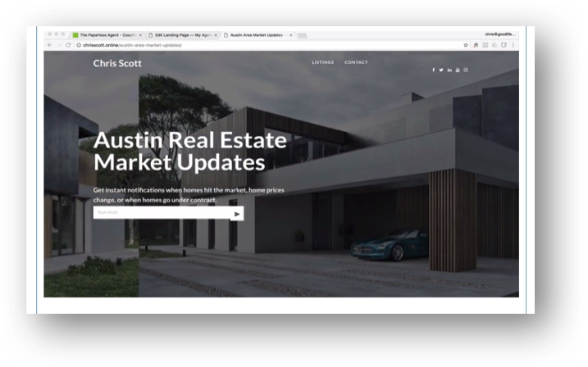The width and height of the screenshot is (588, 367).
Task: Click the chrisscott.online URL address bar
Action: (x=271, y=45)
